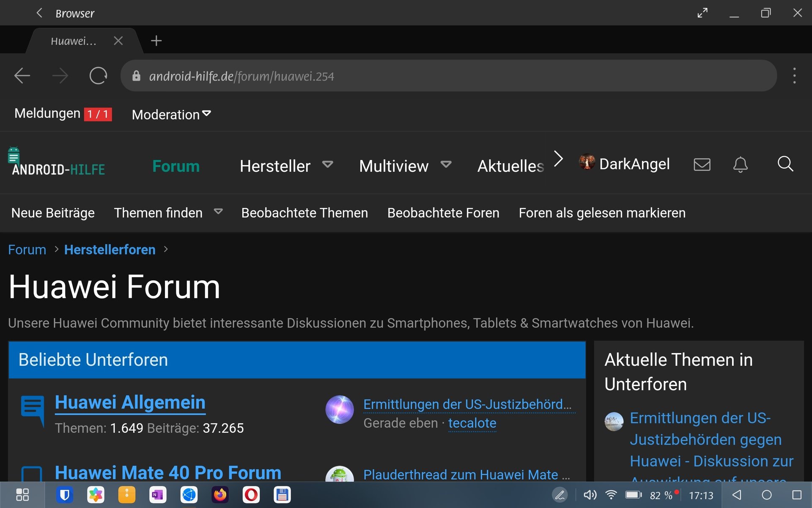Viewport: 812px width, 508px height.
Task: Tap the Android back triangle in taskbar
Action: [737, 495]
